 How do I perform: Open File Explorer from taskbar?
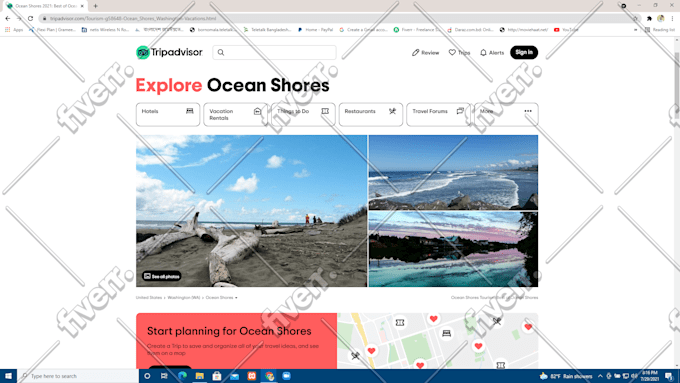199,376
